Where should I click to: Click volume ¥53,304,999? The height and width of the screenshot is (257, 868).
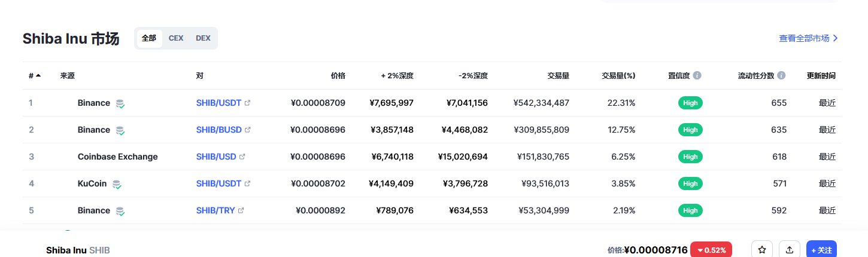pos(544,210)
